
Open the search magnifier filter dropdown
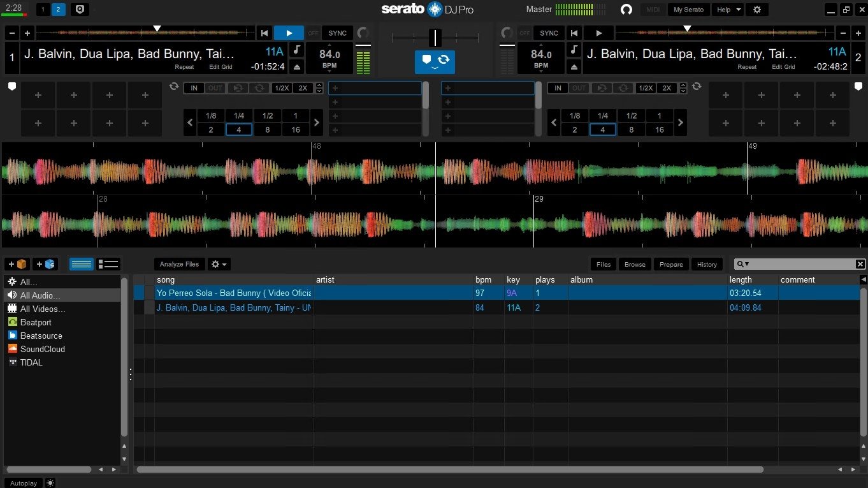(742, 264)
